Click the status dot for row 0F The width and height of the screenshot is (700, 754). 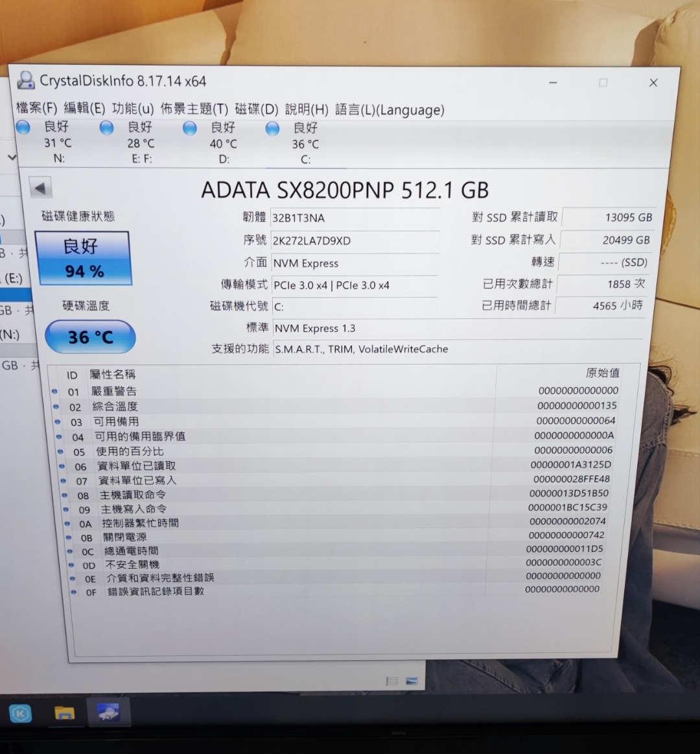(x=73, y=593)
